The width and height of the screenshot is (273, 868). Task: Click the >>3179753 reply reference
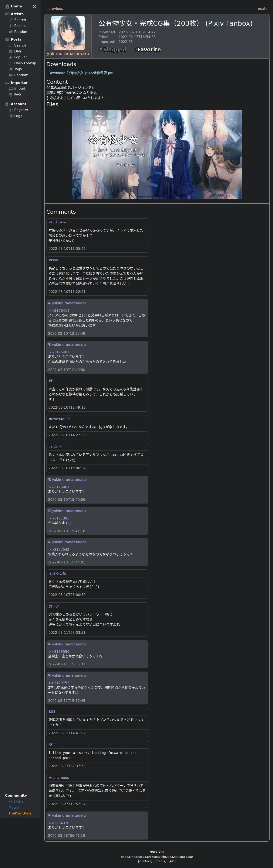point(59,683)
